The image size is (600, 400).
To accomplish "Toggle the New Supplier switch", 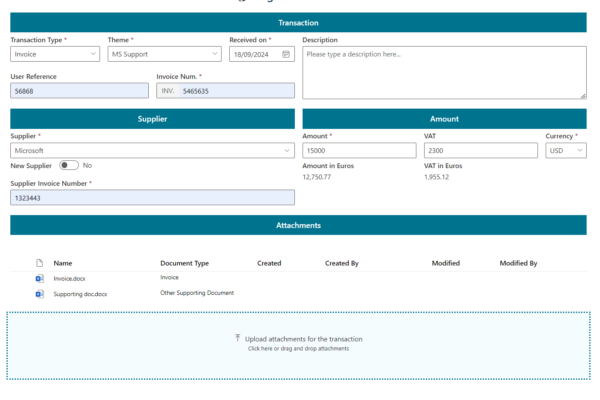I will 69,165.
